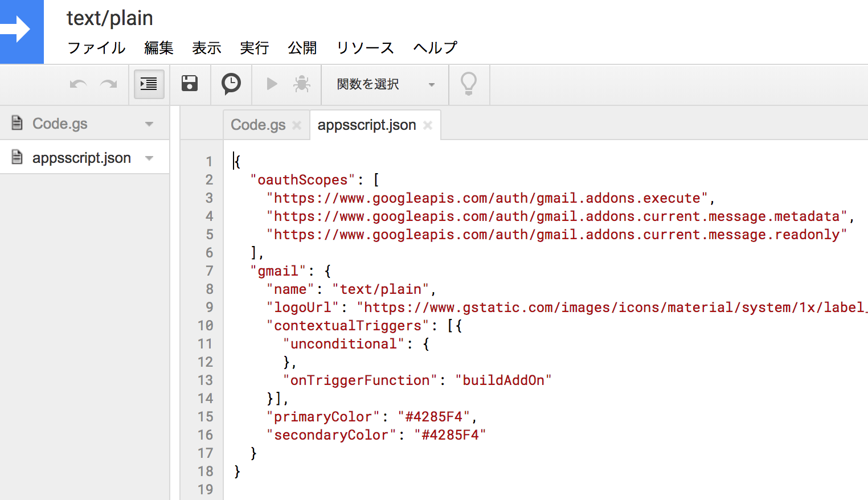The height and width of the screenshot is (500, 868).
Task: Switch to the Code.gs editor tab
Action: tap(259, 124)
